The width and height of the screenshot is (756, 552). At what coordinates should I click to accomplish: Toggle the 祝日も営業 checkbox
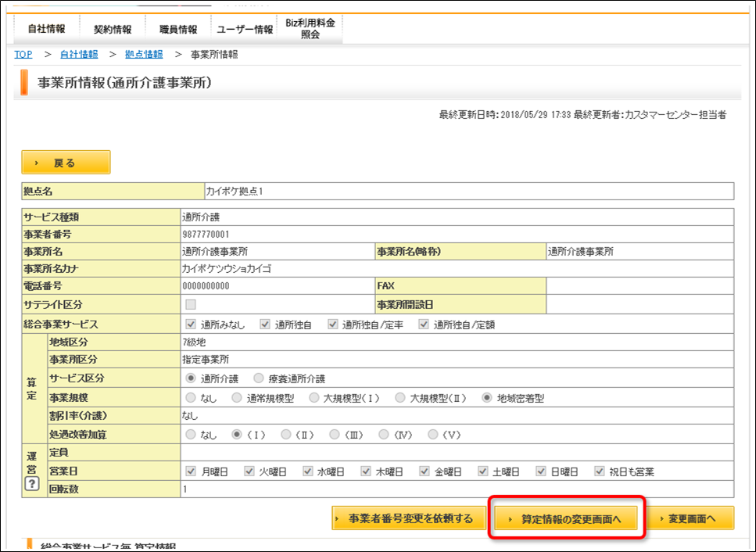[x=600, y=471]
